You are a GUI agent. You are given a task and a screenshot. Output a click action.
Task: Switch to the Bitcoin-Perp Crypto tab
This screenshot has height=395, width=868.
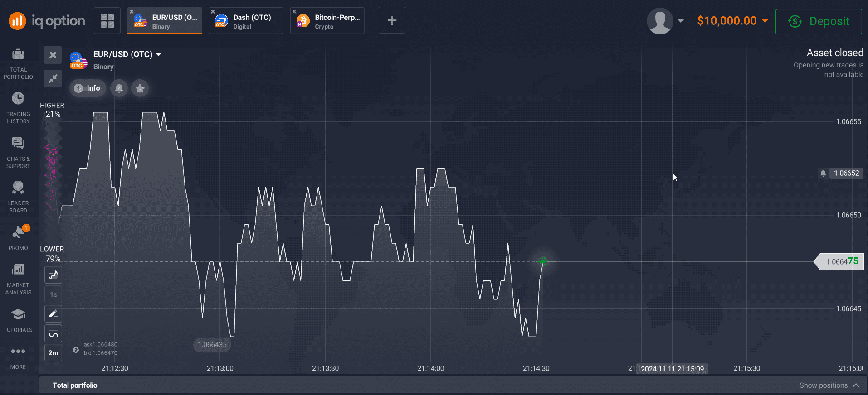(327, 21)
